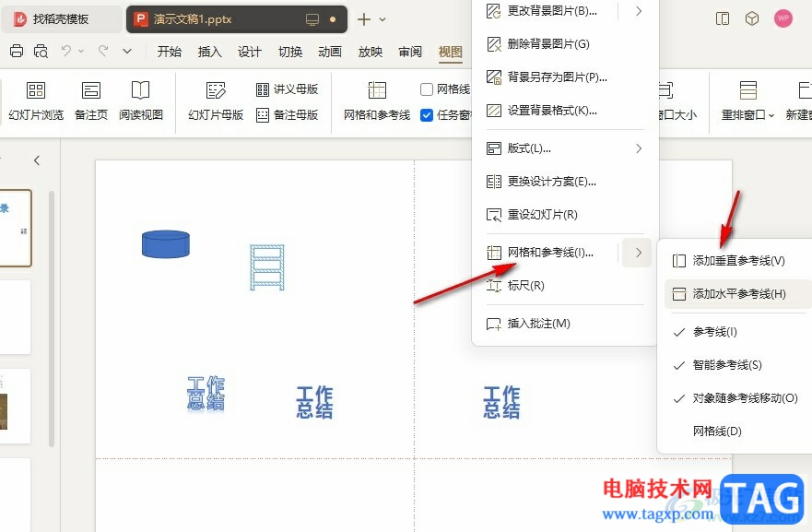Viewport: 812px width, 532px height.
Task: Redo the last action
Action: pyautogui.click(x=103, y=51)
